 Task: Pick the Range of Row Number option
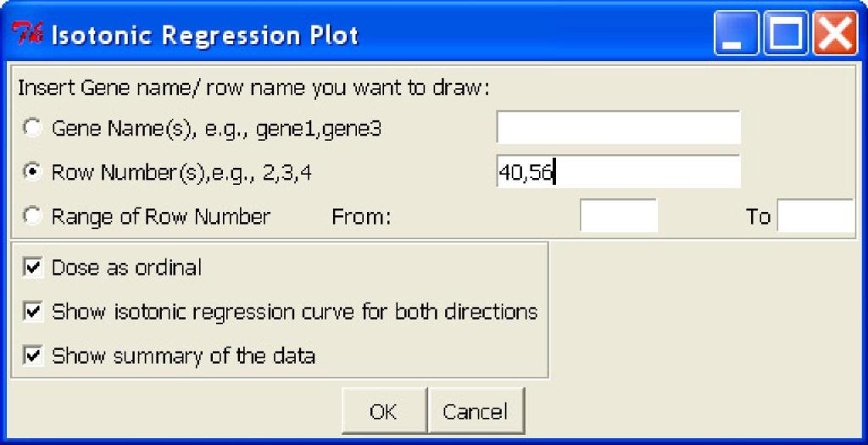32,216
